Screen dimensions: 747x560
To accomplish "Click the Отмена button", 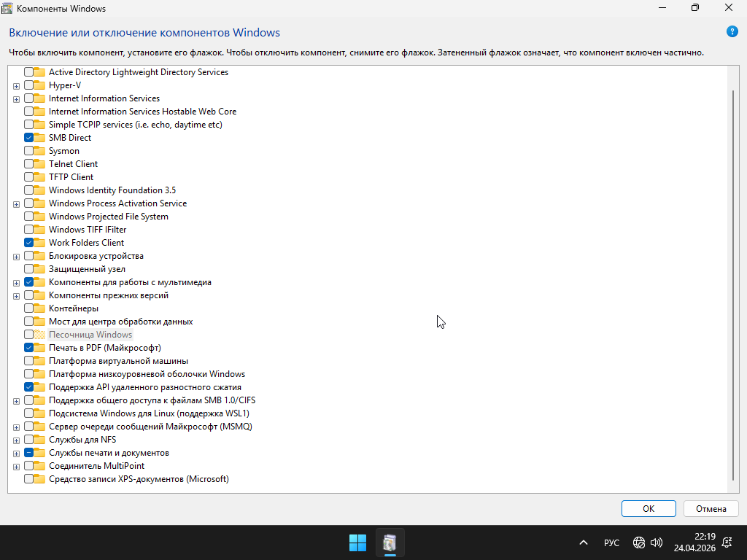I will tap(711, 508).
